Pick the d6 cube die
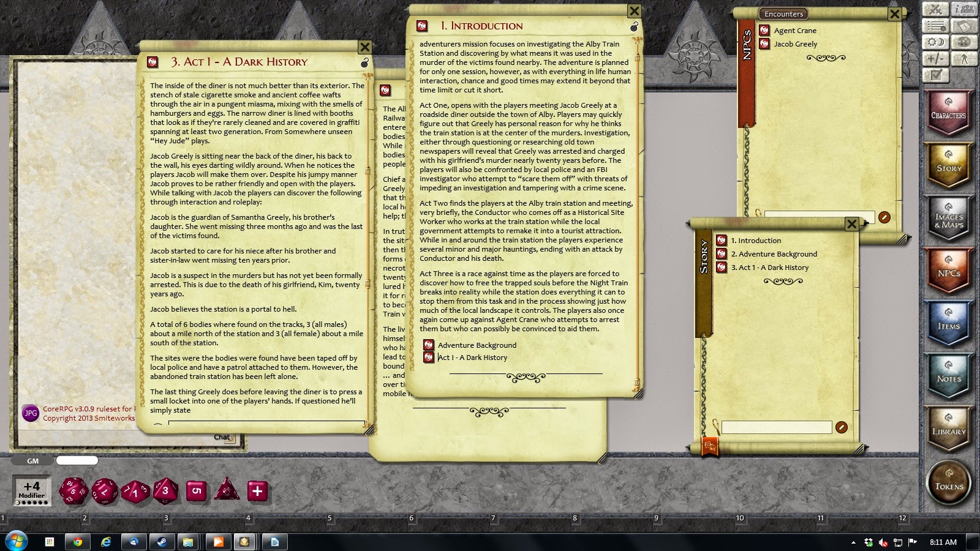Viewport: 980px width, 551px height. pos(196,490)
